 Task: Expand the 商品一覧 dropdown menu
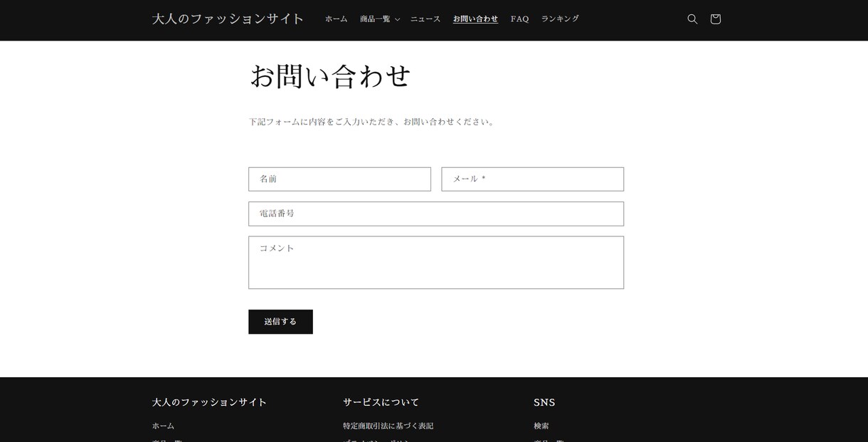pos(380,19)
